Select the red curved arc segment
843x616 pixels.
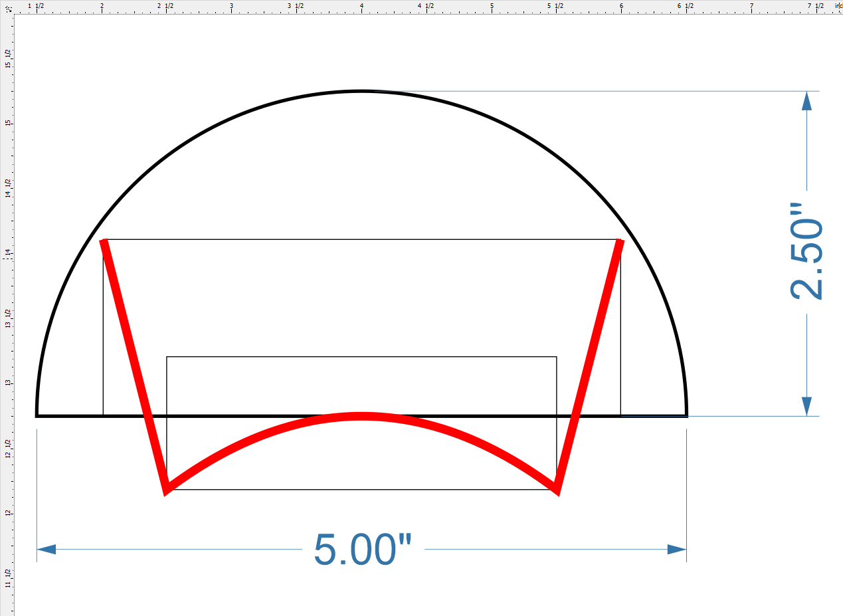coord(361,417)
